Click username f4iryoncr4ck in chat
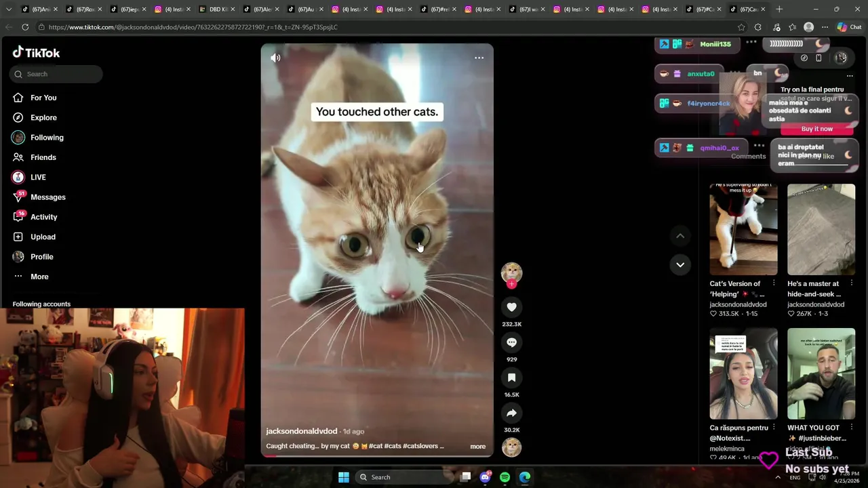This screenshot has height=488, width=868. coord(709,104)
